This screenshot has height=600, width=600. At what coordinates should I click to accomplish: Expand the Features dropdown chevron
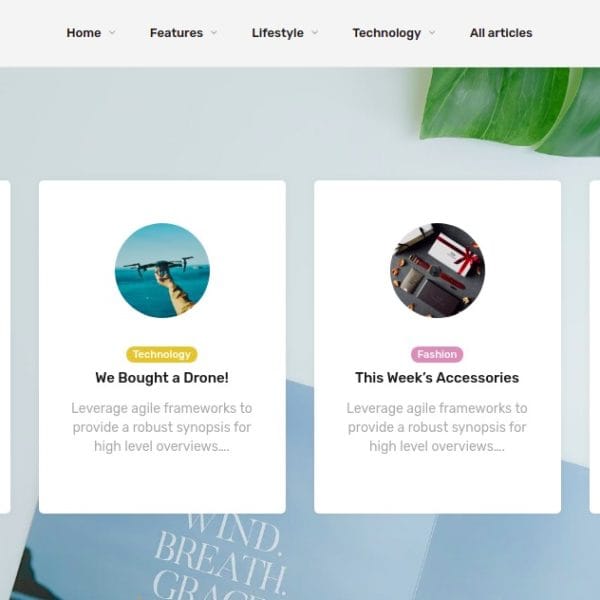point(214,33)
